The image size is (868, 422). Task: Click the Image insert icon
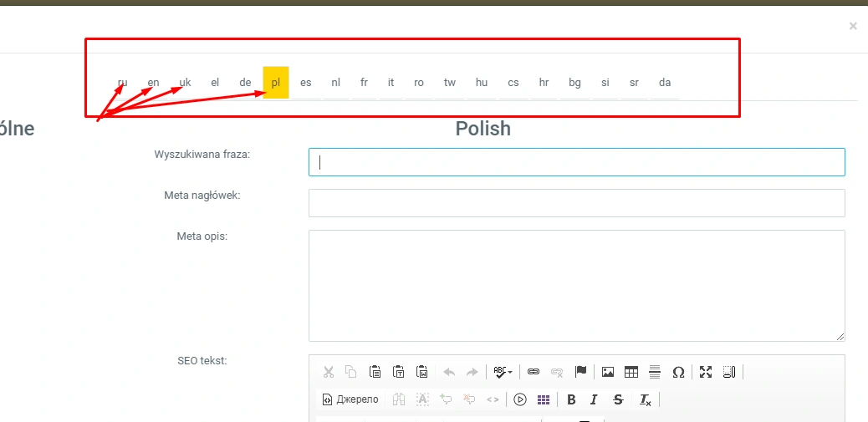[x=608, y=372]
